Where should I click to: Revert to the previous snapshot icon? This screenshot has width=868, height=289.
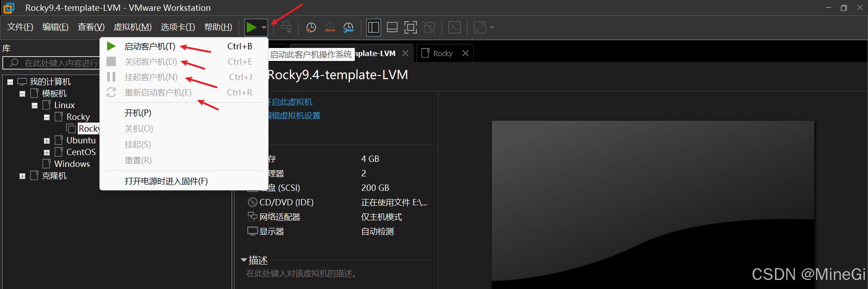[x=330, y=28]
